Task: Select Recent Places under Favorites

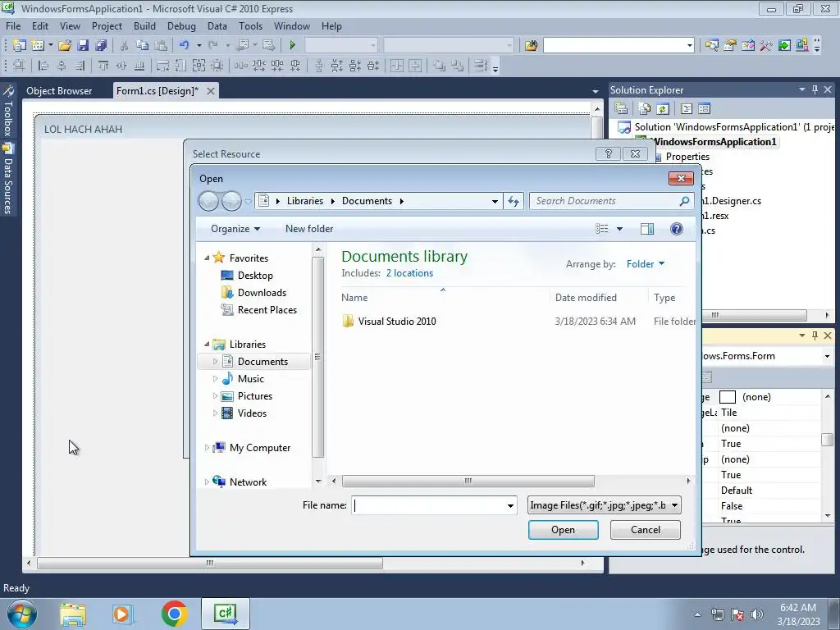Action: (267, 309)
